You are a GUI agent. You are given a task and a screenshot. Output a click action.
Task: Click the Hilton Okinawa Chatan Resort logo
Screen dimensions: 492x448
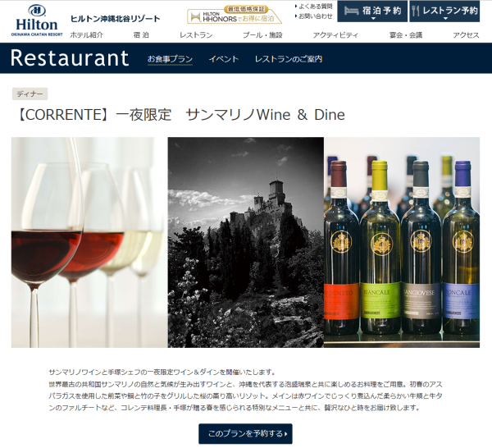click(x=37, y=21)
